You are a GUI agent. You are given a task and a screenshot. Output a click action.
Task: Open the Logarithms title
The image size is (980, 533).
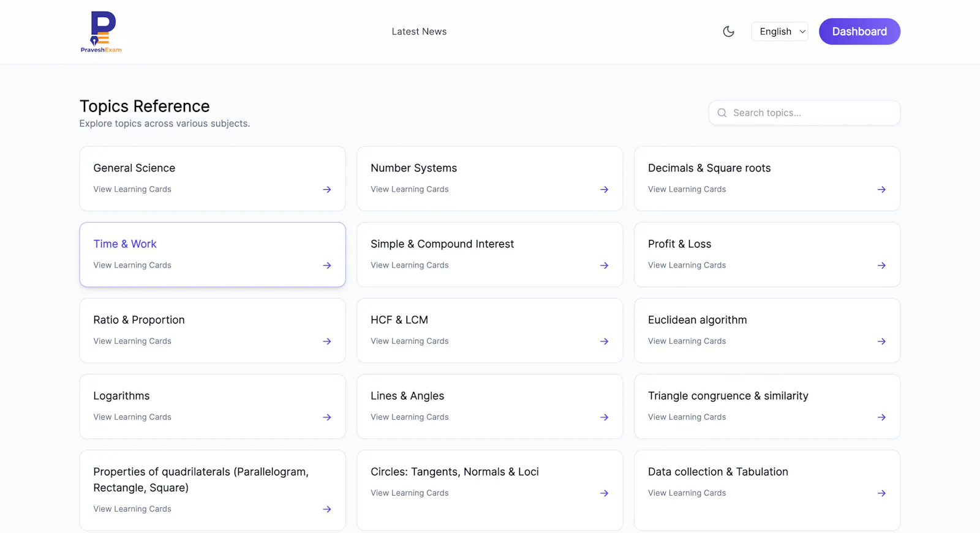121,396
